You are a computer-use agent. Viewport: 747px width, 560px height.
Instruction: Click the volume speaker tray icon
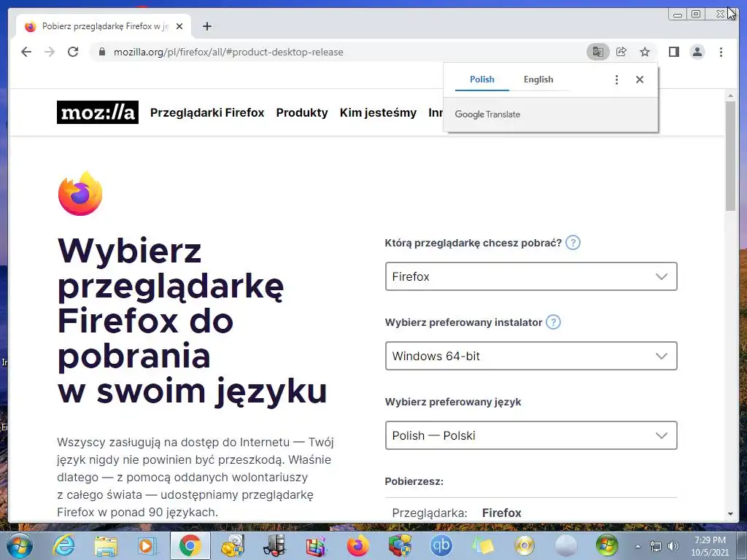673,546
